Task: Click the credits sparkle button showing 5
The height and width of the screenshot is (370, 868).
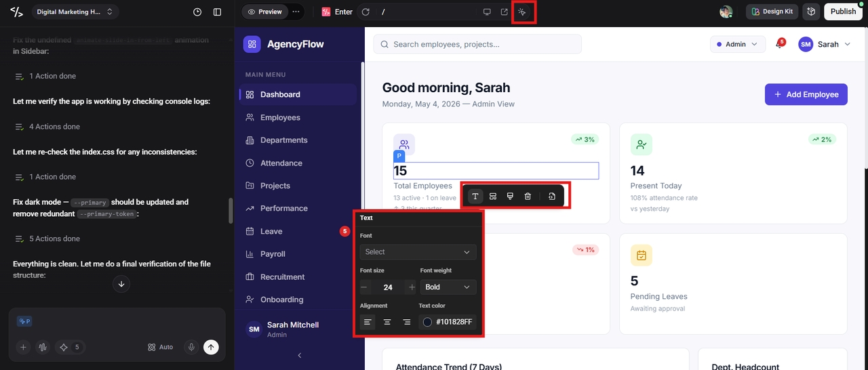Action: [70, 347]
